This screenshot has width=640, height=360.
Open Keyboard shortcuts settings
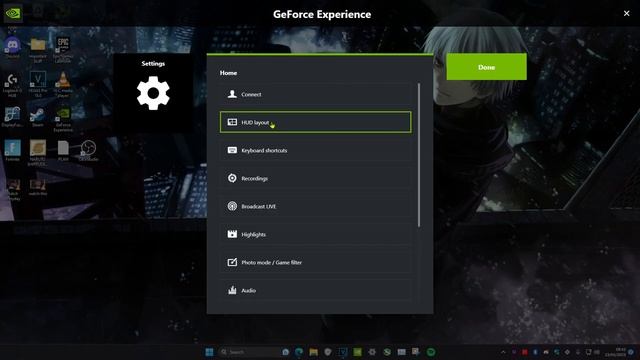316,150
